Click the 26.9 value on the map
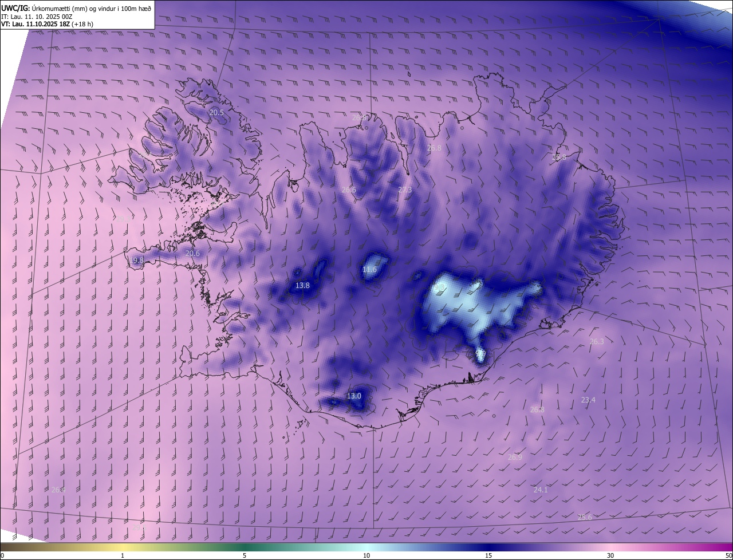733x560 pixels. pos(514,458)
